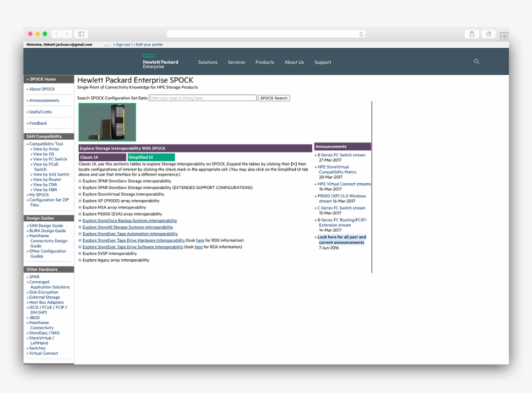The width and height of the screenshot is (532, 393).
Task: Open Host Bus Adapters link
Action: (46, 302)
